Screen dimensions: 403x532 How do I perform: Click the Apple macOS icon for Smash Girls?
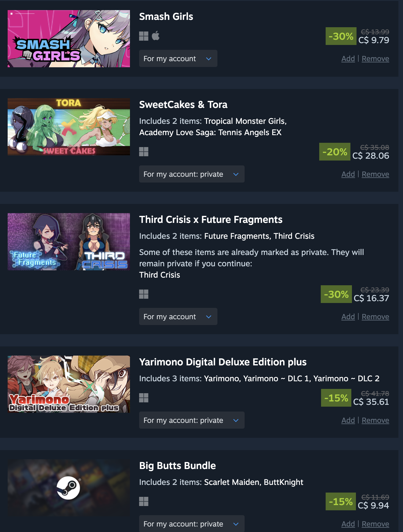pos(156,36)
